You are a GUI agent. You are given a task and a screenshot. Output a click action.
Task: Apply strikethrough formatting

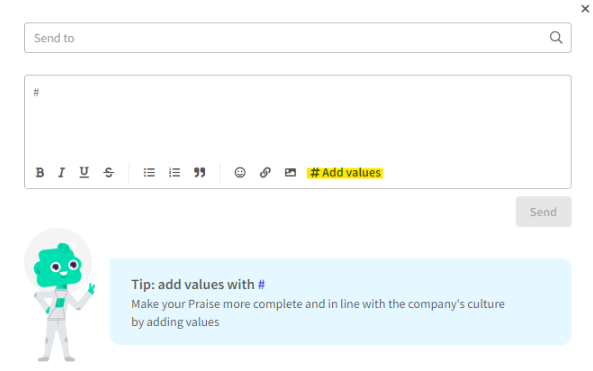[x=109, y=172]
